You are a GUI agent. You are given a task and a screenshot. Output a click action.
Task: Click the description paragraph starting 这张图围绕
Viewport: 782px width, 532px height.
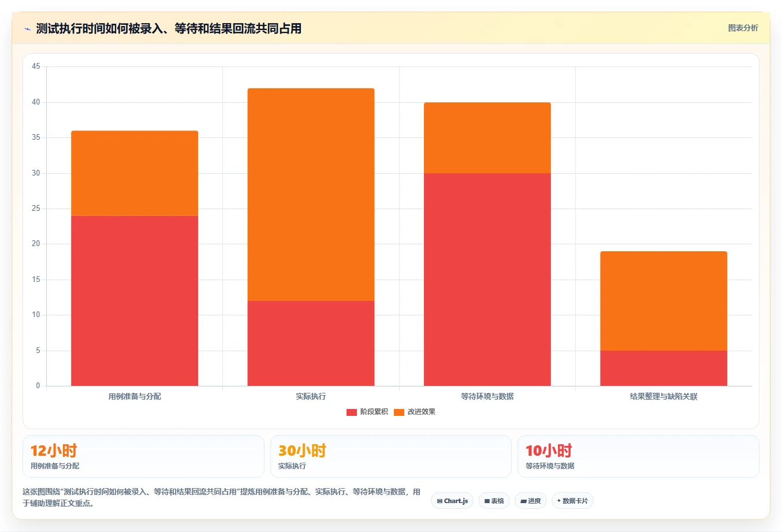[x=221, y=497]
